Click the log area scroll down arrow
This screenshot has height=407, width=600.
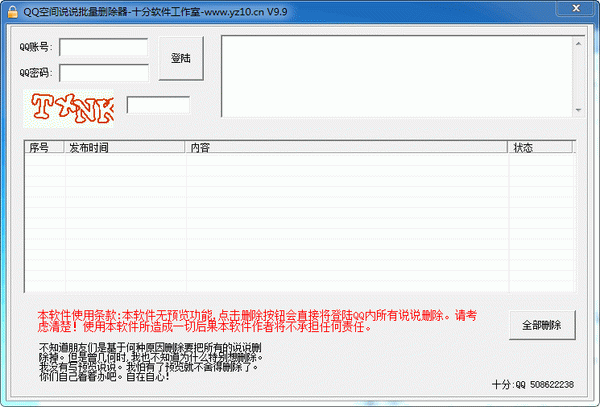[578, 110]
